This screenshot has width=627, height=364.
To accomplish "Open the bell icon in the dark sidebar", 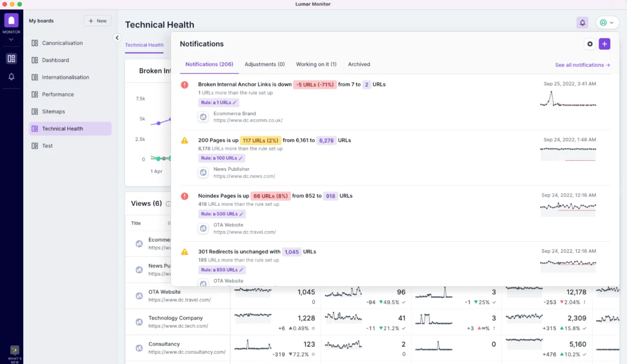I will pos(11,76).
